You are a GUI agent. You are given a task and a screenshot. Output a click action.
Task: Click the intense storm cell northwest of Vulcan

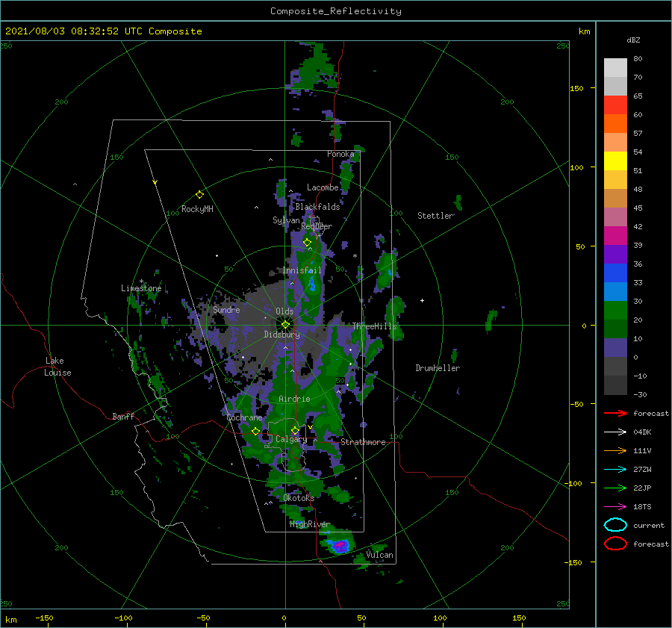[340, 546]
